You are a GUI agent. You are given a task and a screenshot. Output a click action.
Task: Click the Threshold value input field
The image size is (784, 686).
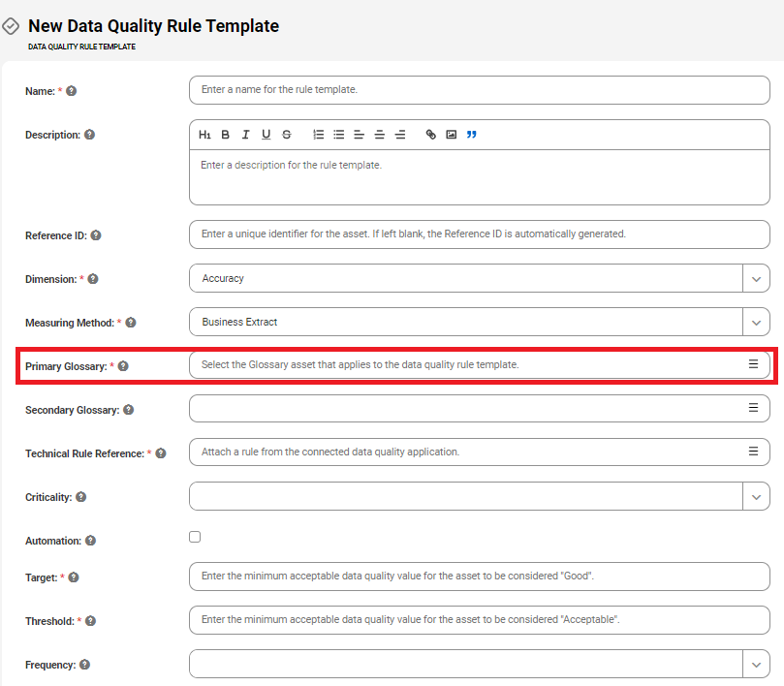(x=480, y=620)
